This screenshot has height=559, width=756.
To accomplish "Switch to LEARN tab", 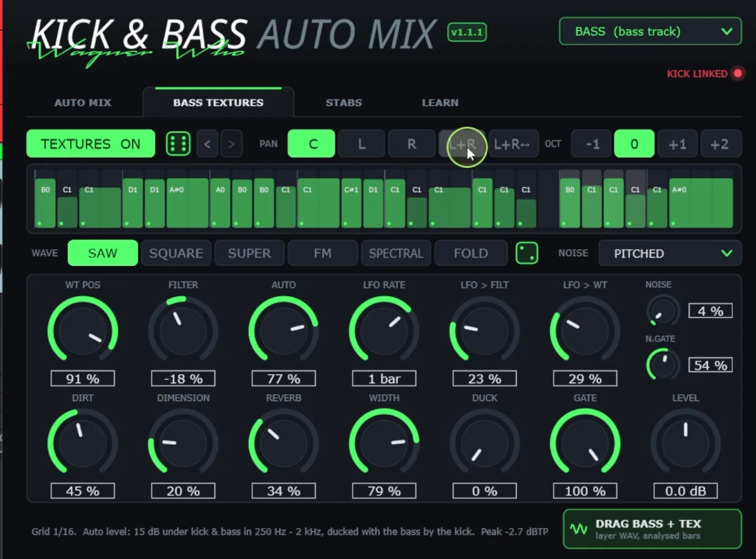I will tap(440, 103).
